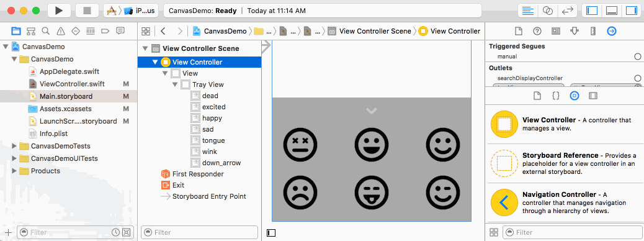Show the Debug navigator
The image size is (644, 241).
point(91,31)
